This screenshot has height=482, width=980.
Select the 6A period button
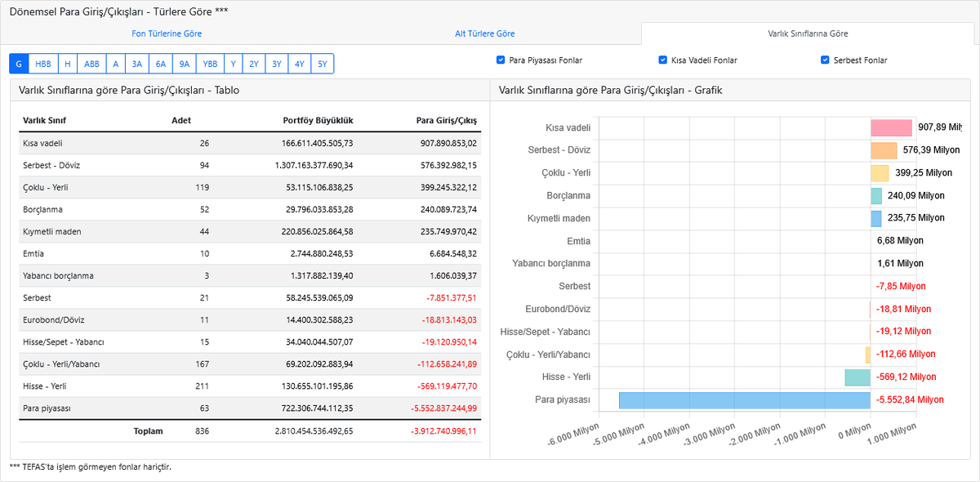point(161,64)
